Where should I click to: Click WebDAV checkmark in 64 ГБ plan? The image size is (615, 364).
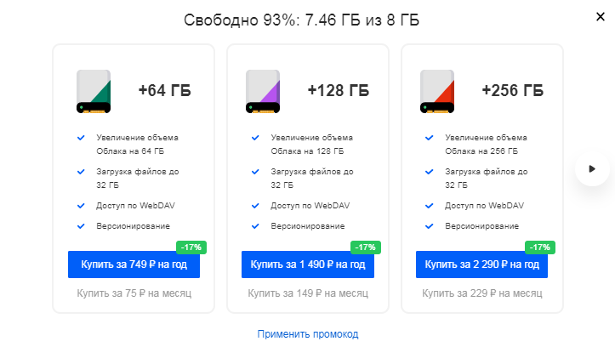point(81,206)
